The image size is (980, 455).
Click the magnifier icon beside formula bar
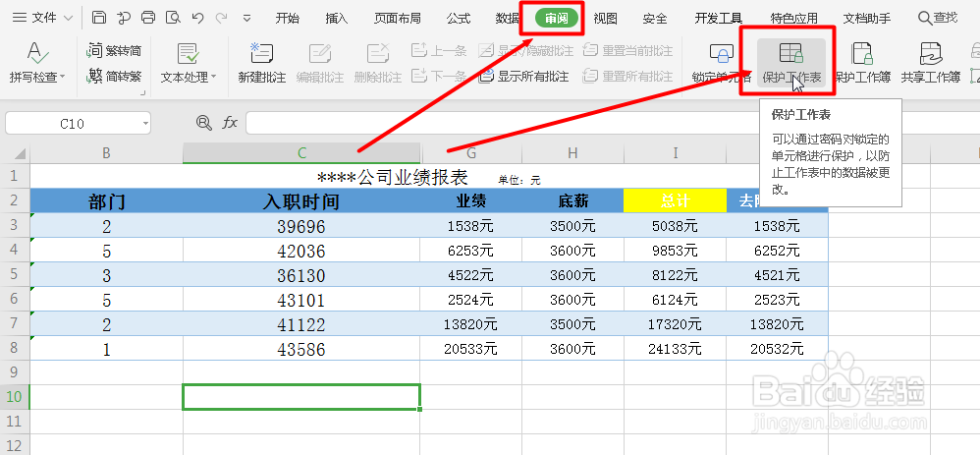(203, 123)
